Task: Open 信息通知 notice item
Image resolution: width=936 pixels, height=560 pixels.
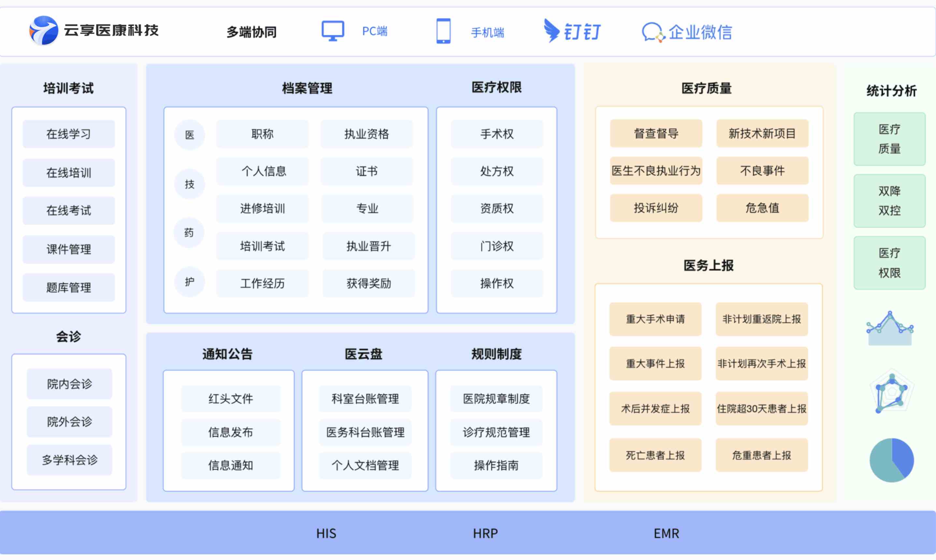Action: click(231, 465)
